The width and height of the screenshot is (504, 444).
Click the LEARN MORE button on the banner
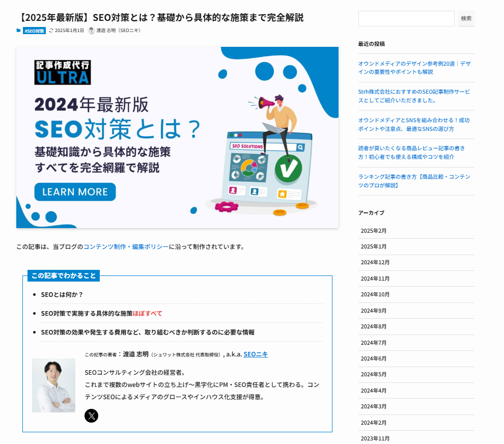click(74, 192)
